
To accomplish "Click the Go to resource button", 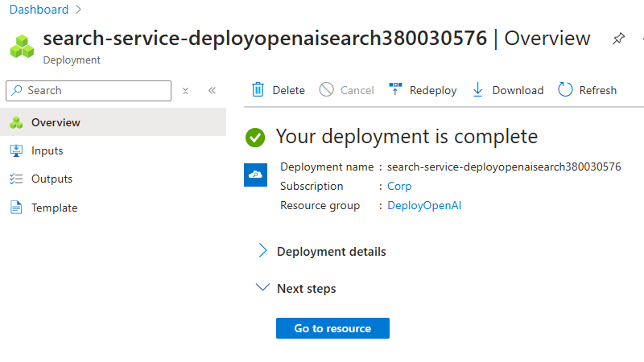I will (332, 328).
